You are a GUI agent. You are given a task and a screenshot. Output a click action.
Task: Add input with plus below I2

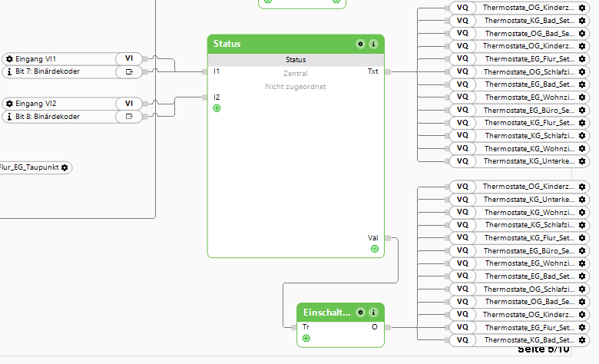tap(217, 108)
